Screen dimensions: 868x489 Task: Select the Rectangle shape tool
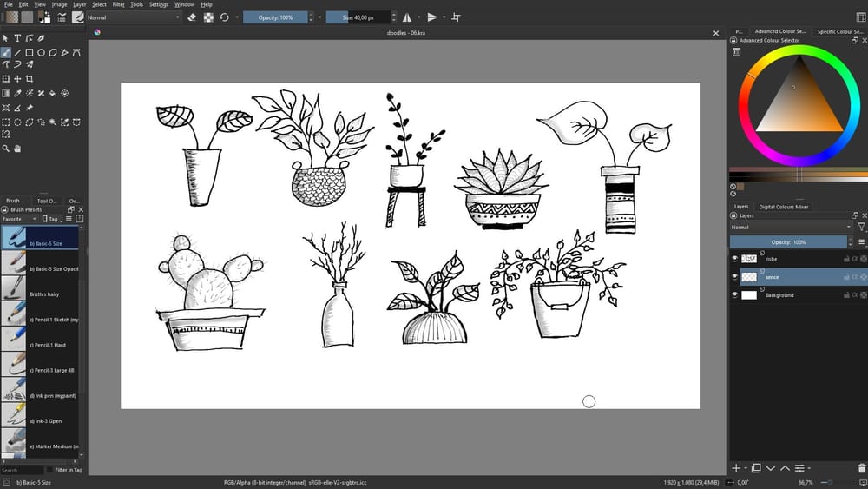30,53
